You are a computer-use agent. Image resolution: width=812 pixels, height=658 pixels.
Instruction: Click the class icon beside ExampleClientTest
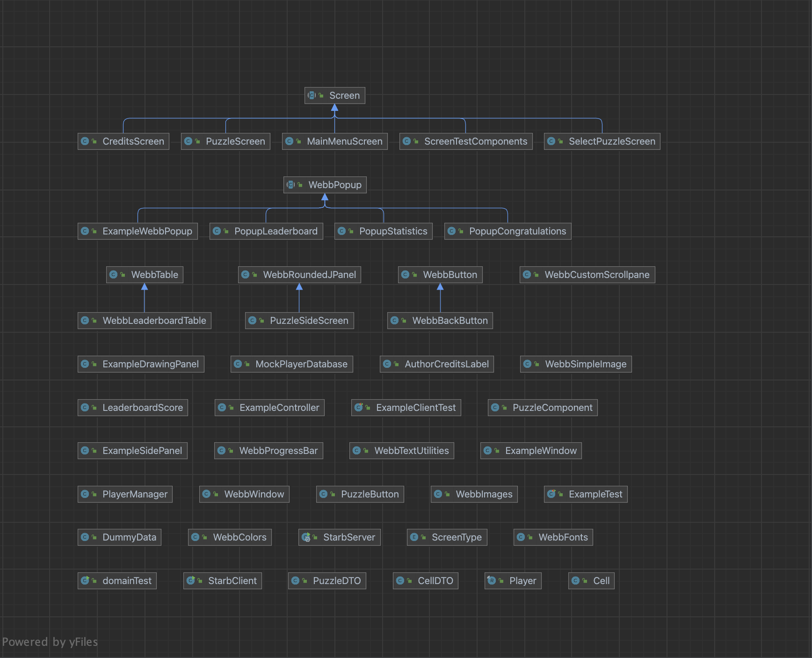(359, 408)
